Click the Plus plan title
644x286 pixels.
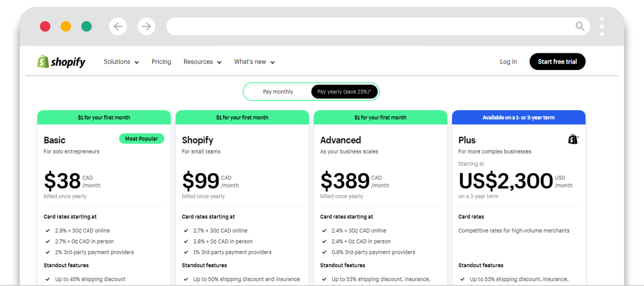pos(467,140)
